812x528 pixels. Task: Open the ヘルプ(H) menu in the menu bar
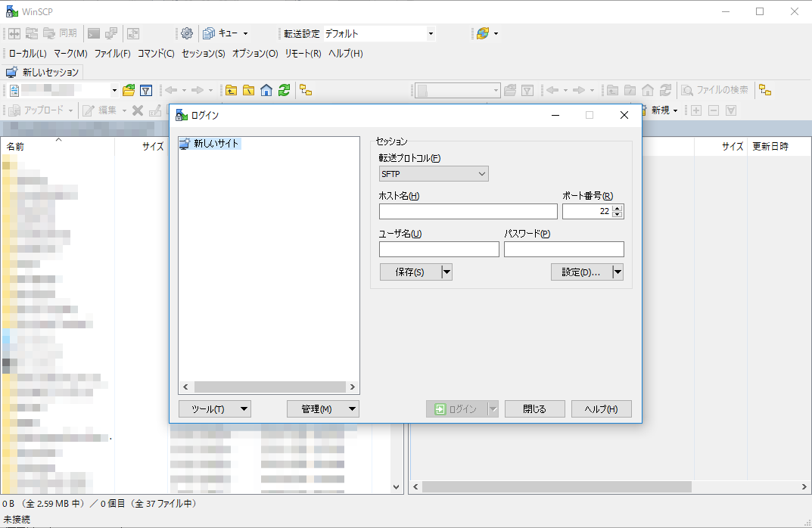345,53
